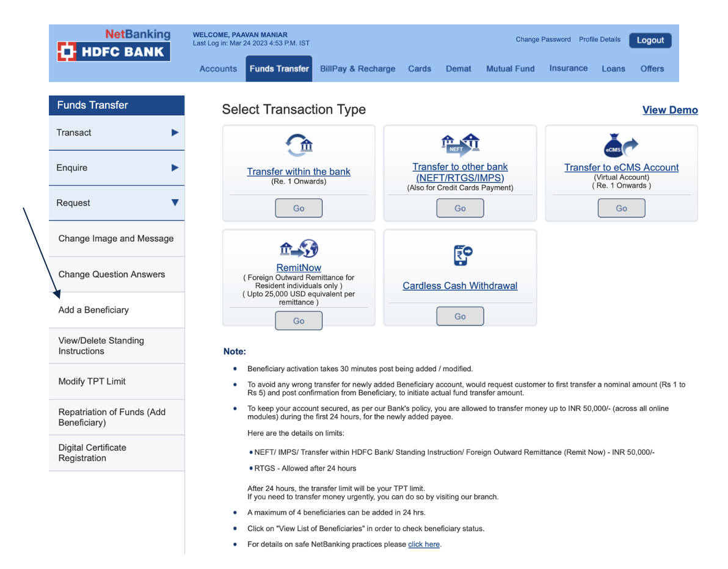
Task: Collapse the Request menu arrow
Action: click(175, 202)
